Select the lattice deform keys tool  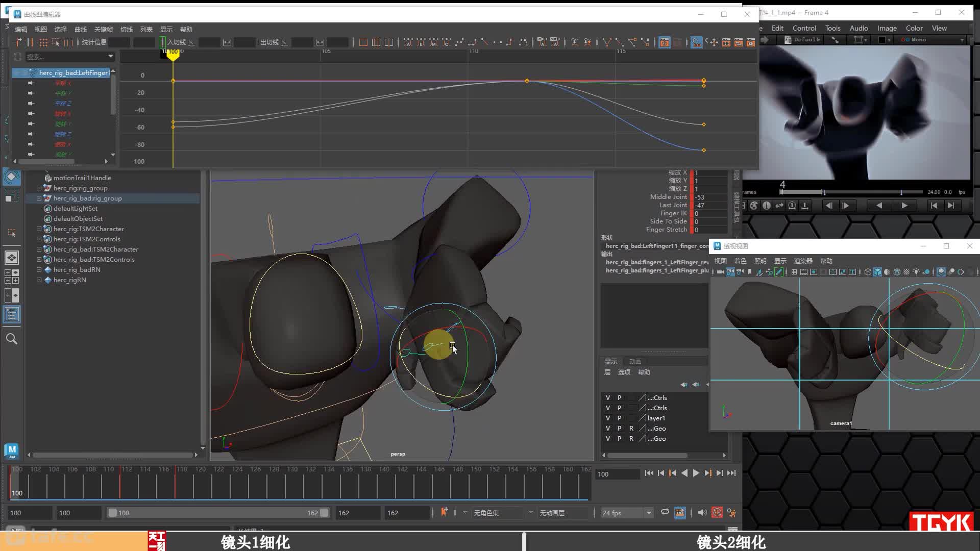43,42
